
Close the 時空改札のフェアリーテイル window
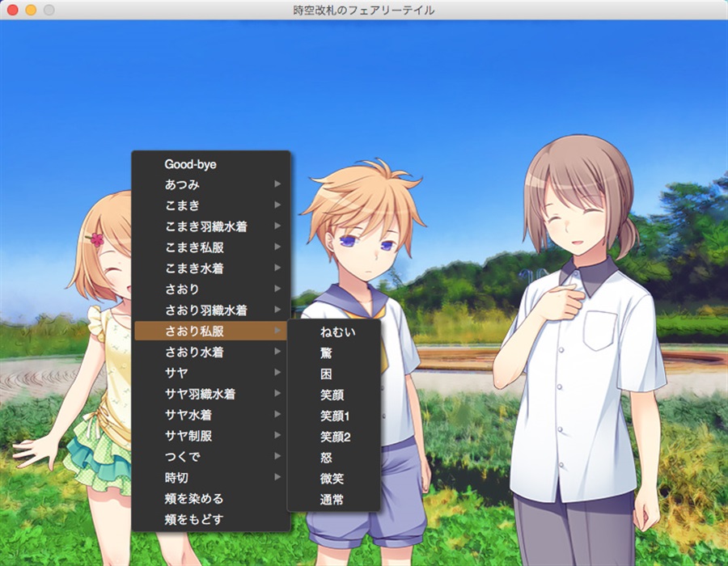pyautogui.click(x=12, y=10)
